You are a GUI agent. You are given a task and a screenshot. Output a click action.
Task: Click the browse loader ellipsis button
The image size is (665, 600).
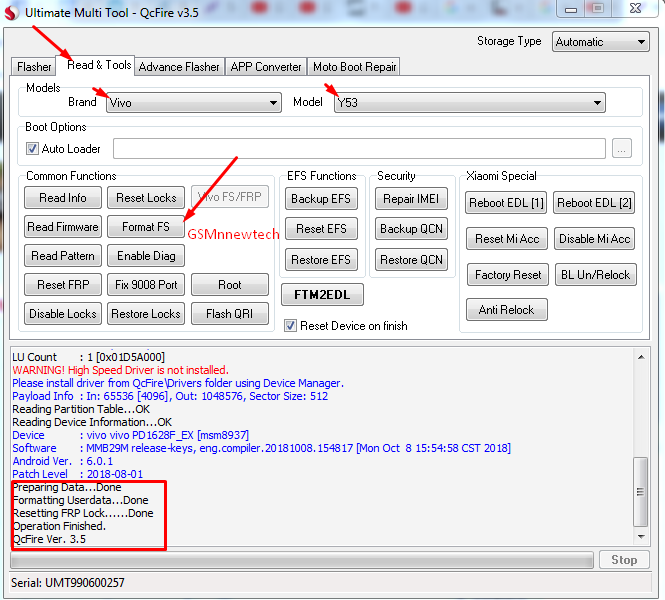pos(621,148)
